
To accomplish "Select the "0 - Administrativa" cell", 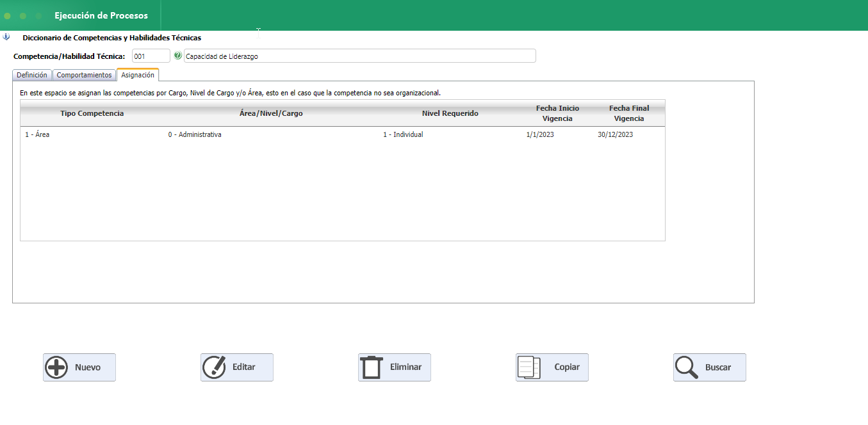I will point(195,135).
